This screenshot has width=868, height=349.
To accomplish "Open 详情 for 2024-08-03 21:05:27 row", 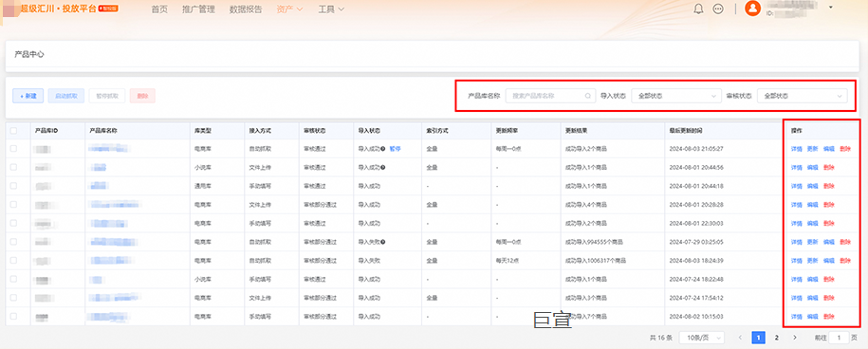I will coord(797,149).
